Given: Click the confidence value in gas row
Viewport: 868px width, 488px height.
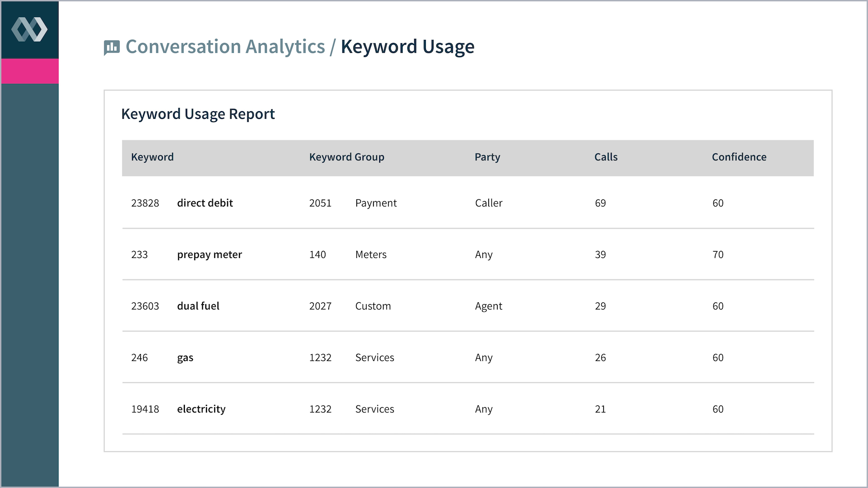Looking at the screenshot, I should (718, 357).
